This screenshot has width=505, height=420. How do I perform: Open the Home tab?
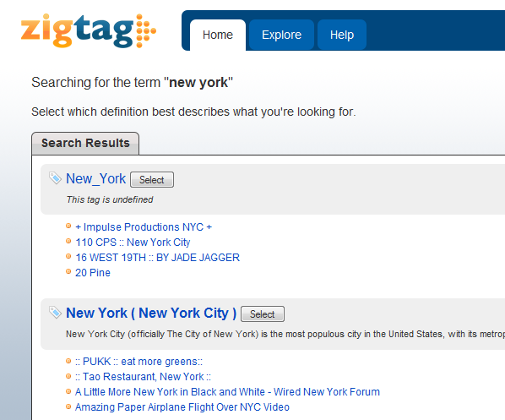point(218,35)
